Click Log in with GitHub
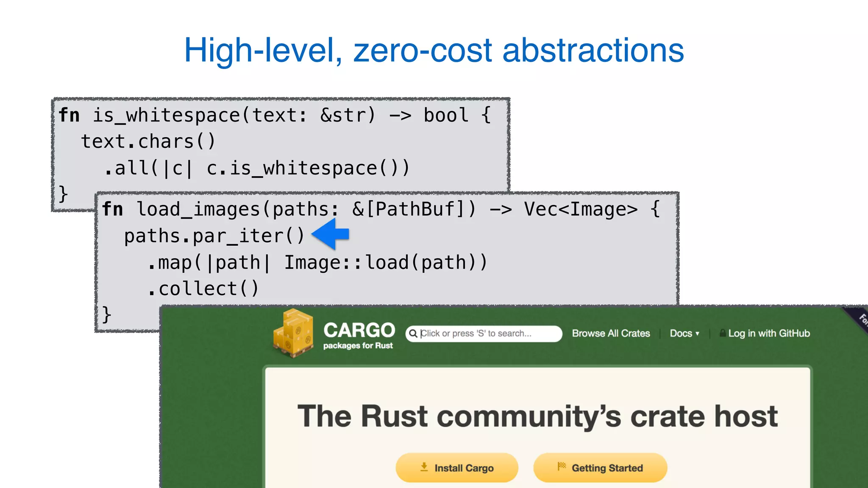This screenshot has width=868, height=488. point(769,333)
